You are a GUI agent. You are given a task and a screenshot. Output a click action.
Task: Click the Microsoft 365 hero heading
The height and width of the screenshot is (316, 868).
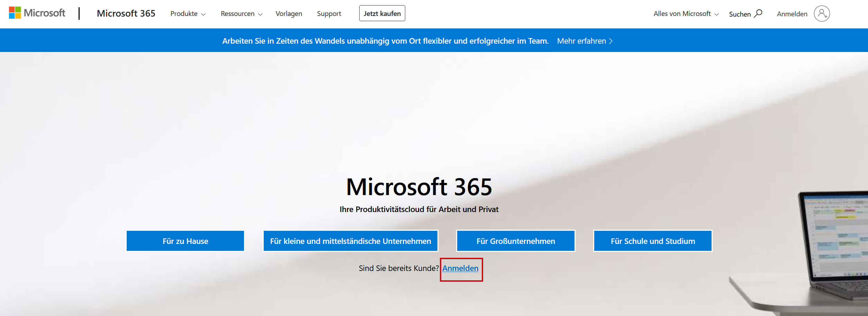tap(419, 187)
